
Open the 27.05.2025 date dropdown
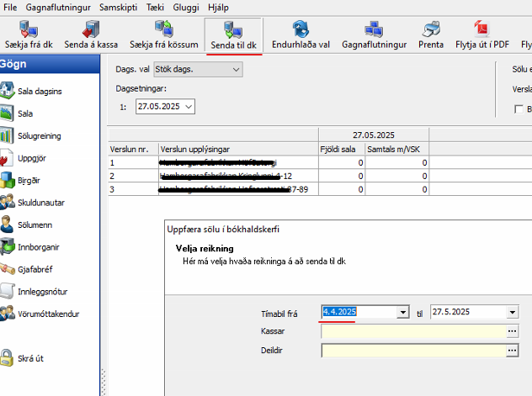[188, 107]
